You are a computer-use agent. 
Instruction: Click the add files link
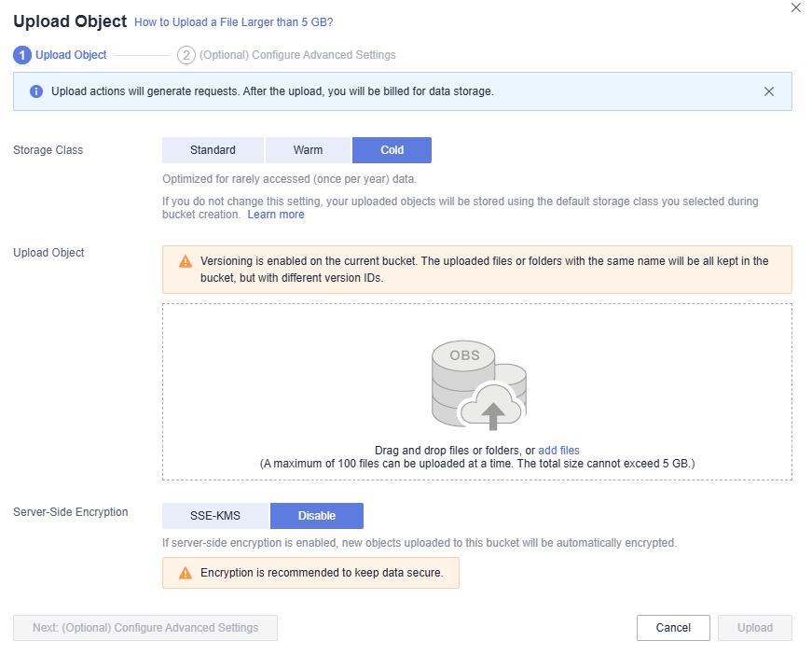(x=558, y=451)
